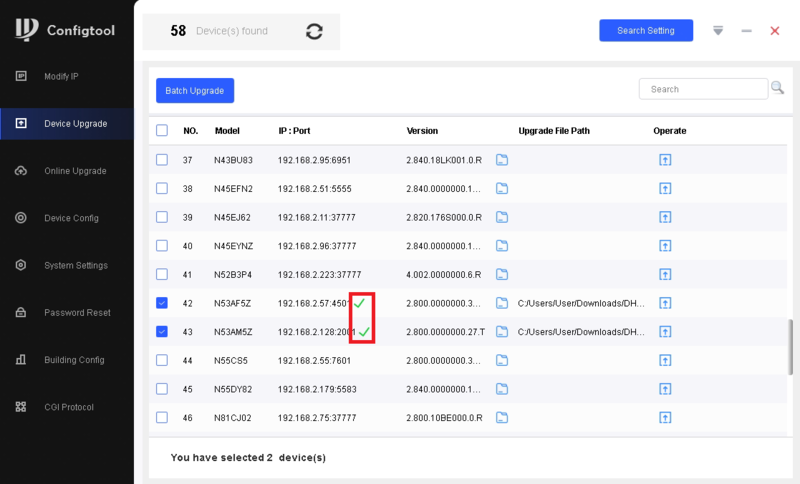Viewport: 800px width, 484px height.
Task: Open the dropdown menu in title bar
Action: pyautogui.click(x=717, y=31)
